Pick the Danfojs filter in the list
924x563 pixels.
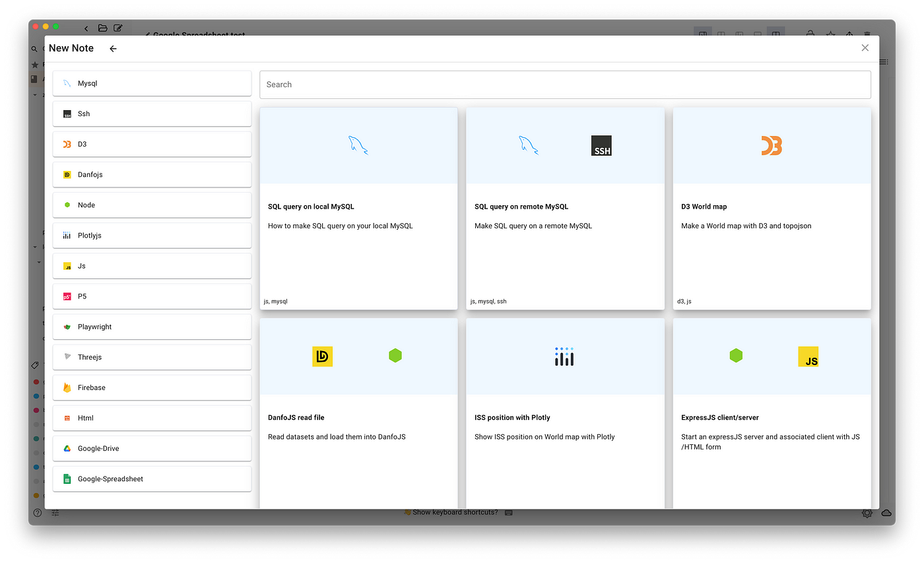click(152, 175)
